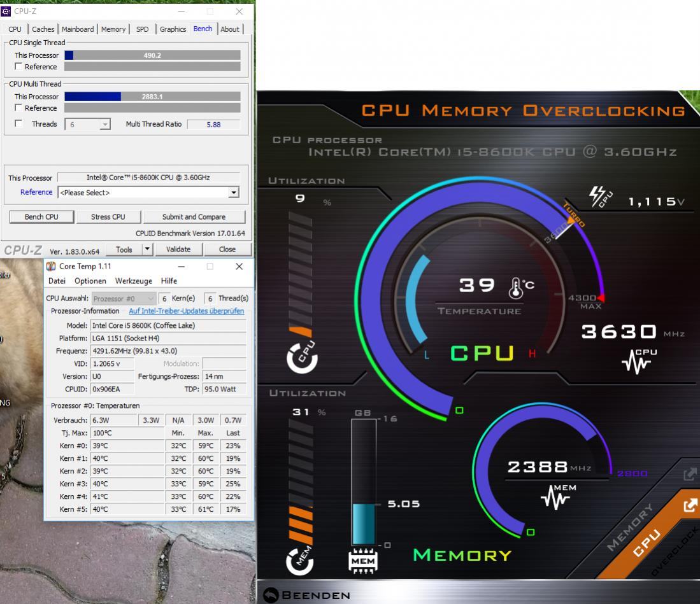Screen dimensions: 700x604
Task: Click the Stress CPU button
Action: click(x=108, y=217)
